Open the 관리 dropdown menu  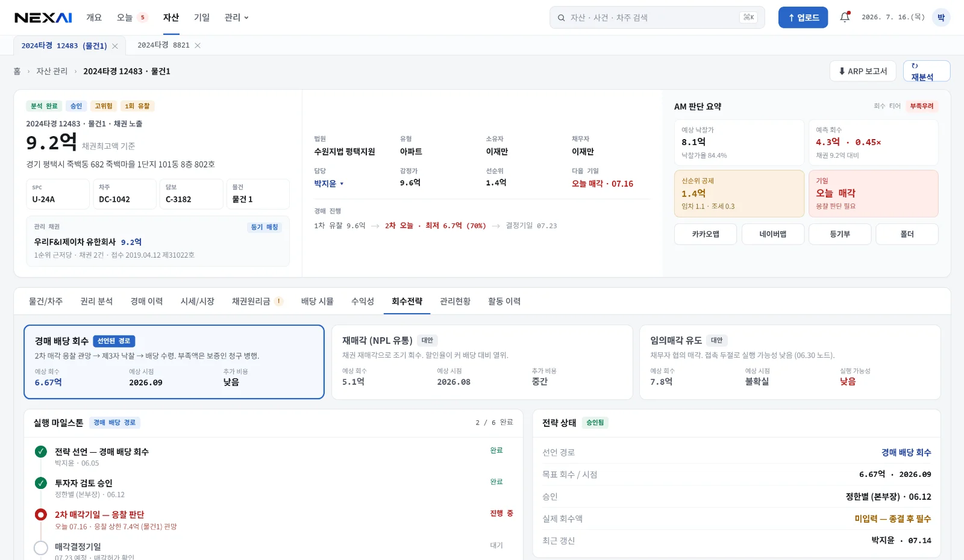click(x=236, y=17)
